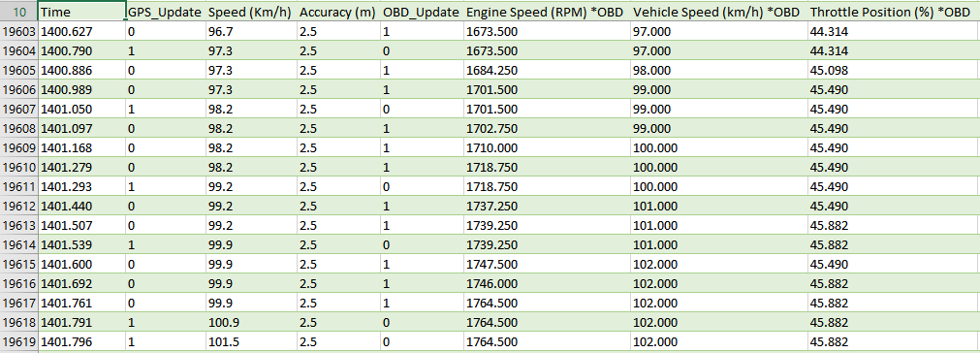Click the Throttle Position cell in row 19615
The image size is (980, 353).
coord(894,265)
